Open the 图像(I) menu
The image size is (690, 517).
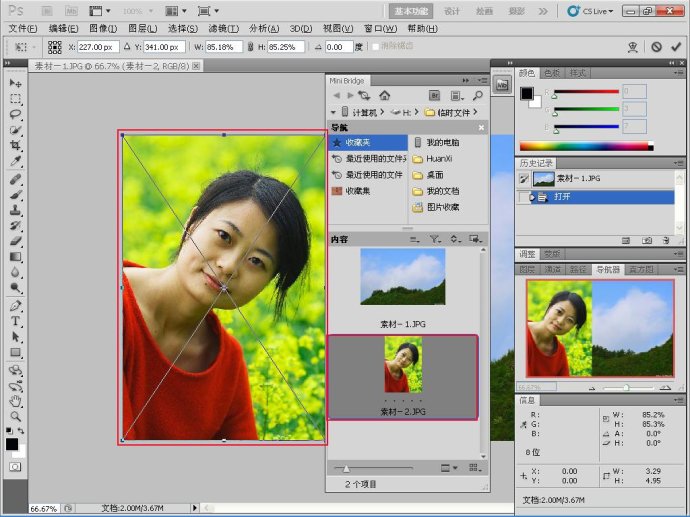pos(103,29)
